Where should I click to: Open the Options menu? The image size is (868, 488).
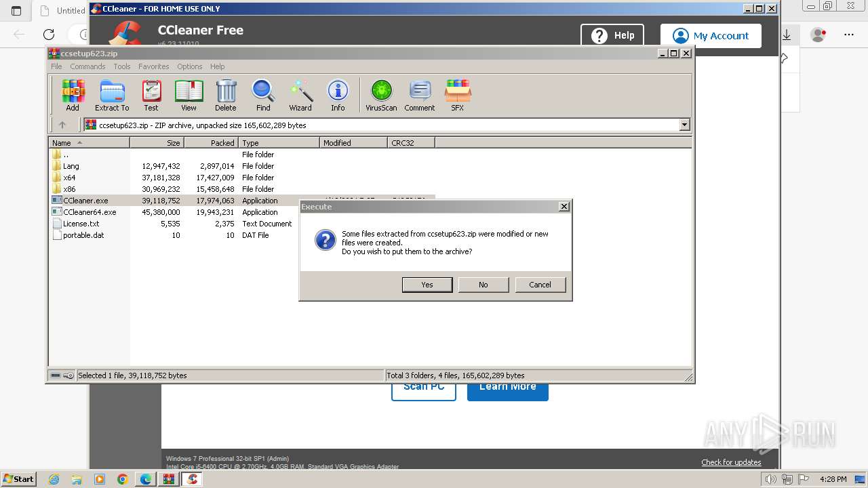[190, 66]
